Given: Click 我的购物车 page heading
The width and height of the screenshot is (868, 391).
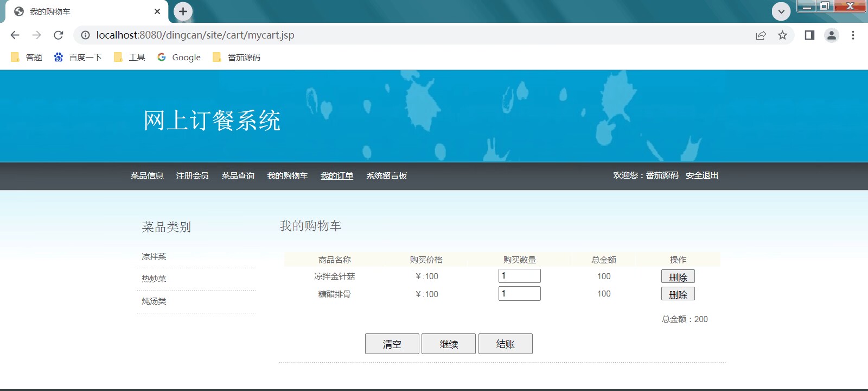Looking at the screenshot, I should tap(310, 226).
